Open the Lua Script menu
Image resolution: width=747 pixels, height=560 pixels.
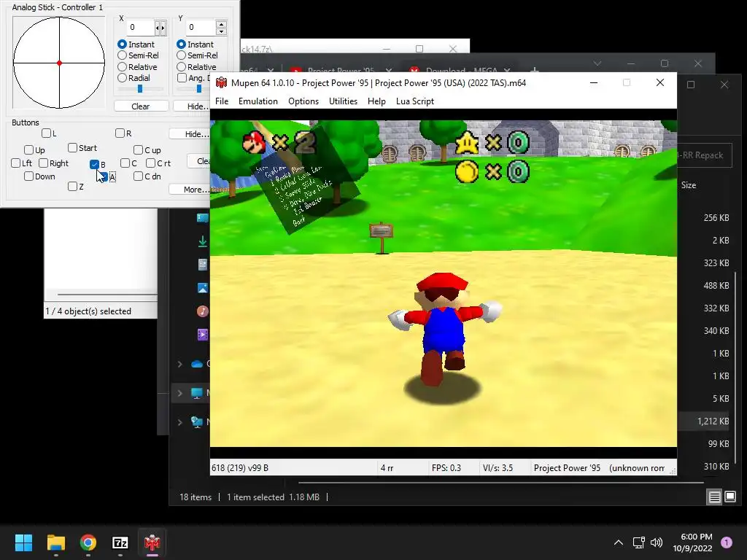(x=415, y=101)
